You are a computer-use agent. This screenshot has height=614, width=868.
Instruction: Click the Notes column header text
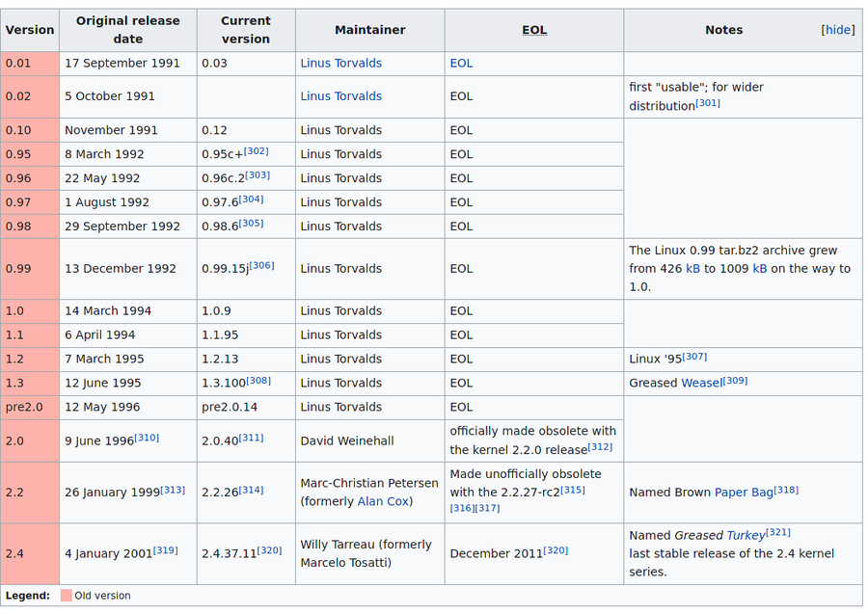point(723,30)
